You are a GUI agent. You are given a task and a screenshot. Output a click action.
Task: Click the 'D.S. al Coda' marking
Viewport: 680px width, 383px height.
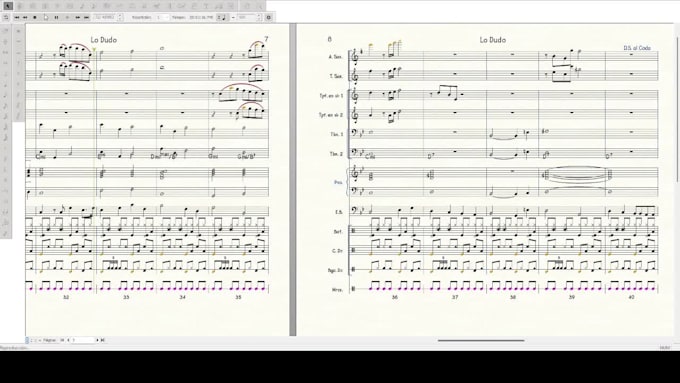637,48
